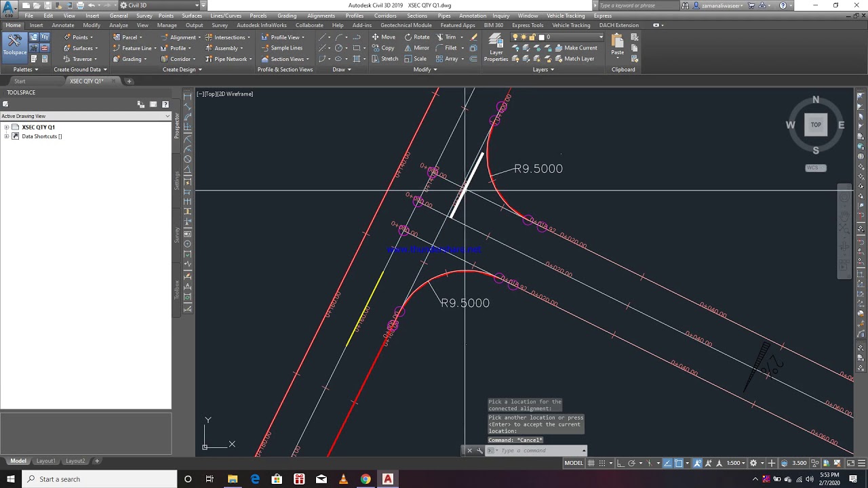Toggle drawing grid display in status bar

coord(591,463)
